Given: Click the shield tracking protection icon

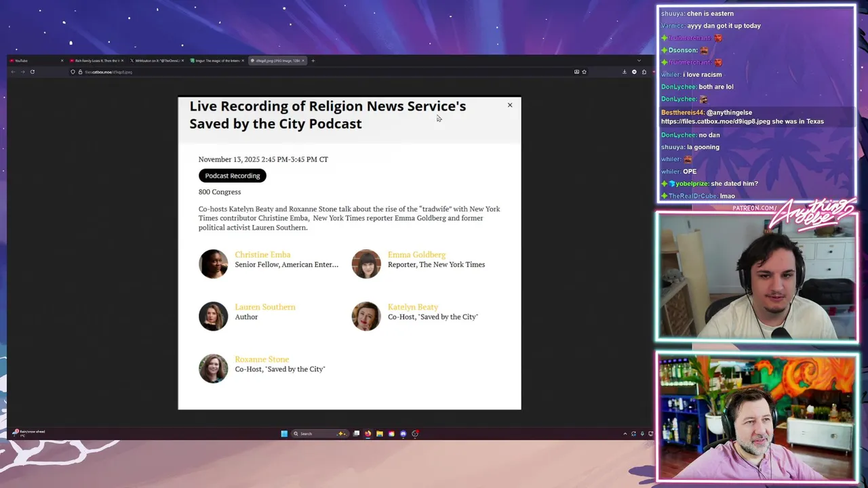Looking at the screenshot, I should pos(73,72).
